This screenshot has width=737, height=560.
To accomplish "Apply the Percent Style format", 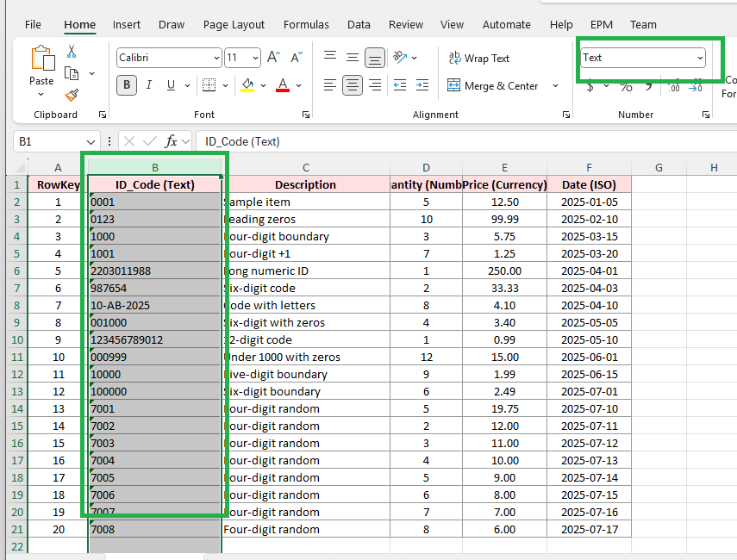I will [x=627, y=87].
